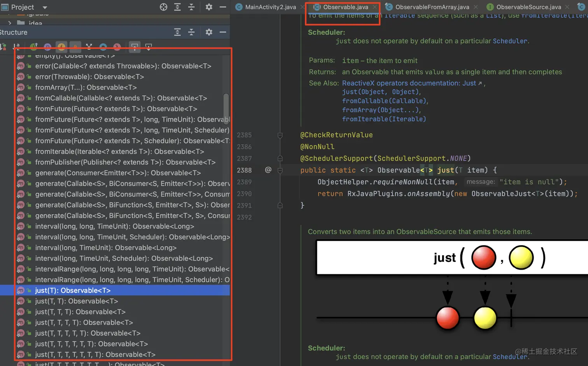Click the Observable.java tab file icon
The width and height of the screenshot is (588, 366).
tap(317, 7)
